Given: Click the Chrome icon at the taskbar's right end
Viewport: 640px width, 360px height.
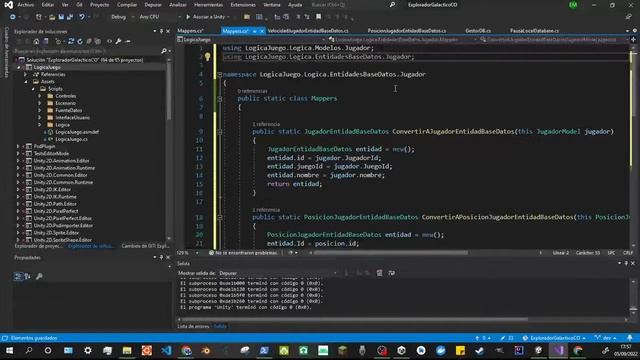Looking at the screenshot, I should tap(578, 351).
